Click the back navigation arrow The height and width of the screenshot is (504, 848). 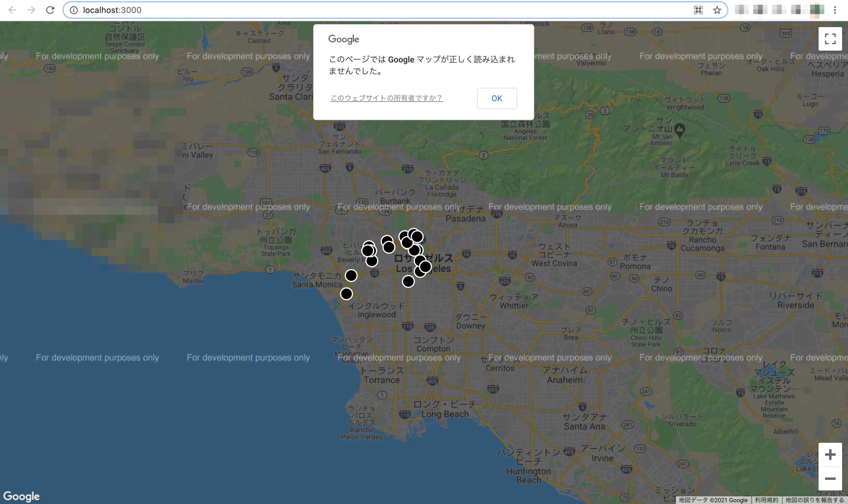click(12, 10)
